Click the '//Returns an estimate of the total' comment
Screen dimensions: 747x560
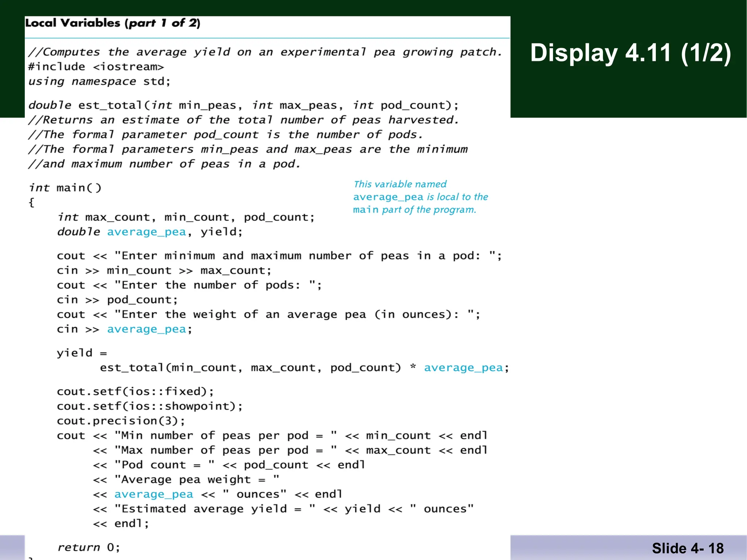click(x=244, y=120)
